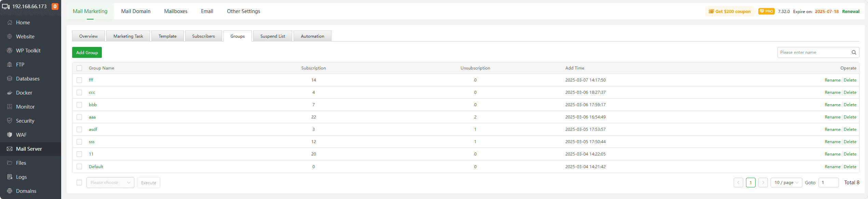Click the Website globe icon
The image size is (868, 199).
coord(10,37)
